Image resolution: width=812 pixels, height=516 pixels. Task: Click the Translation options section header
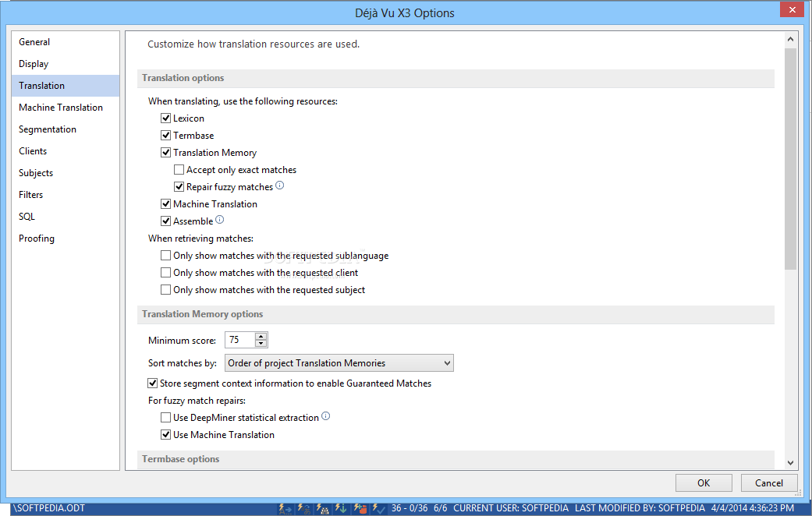click(456, 78)
